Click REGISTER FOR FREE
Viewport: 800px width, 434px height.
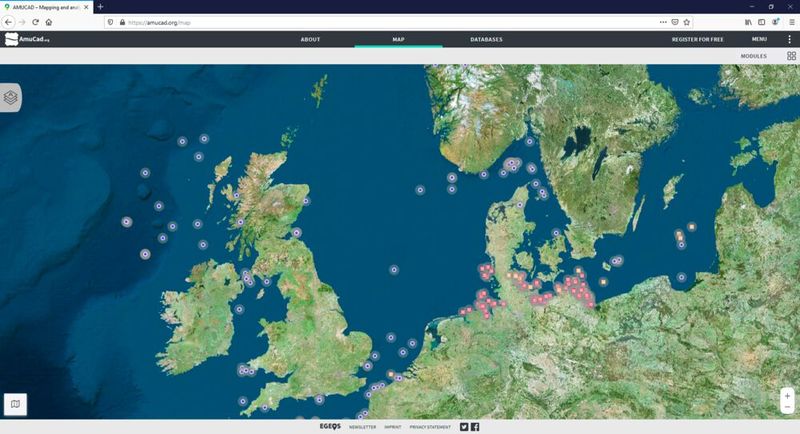[697, 39]
